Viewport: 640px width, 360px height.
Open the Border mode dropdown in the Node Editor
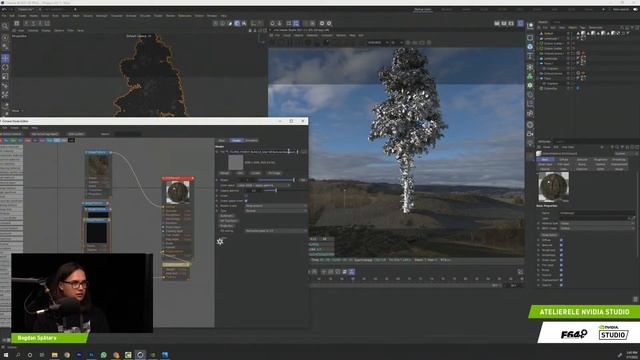(x=276, y=206)
